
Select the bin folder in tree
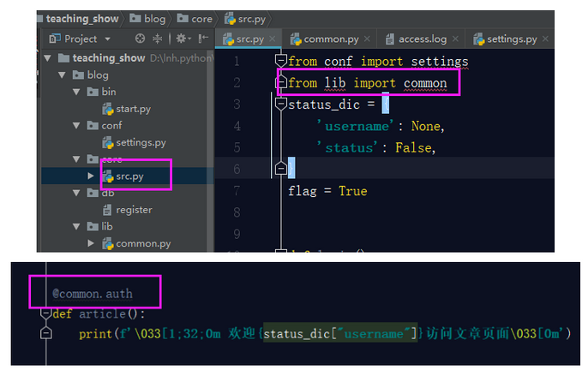coord(109,92)
